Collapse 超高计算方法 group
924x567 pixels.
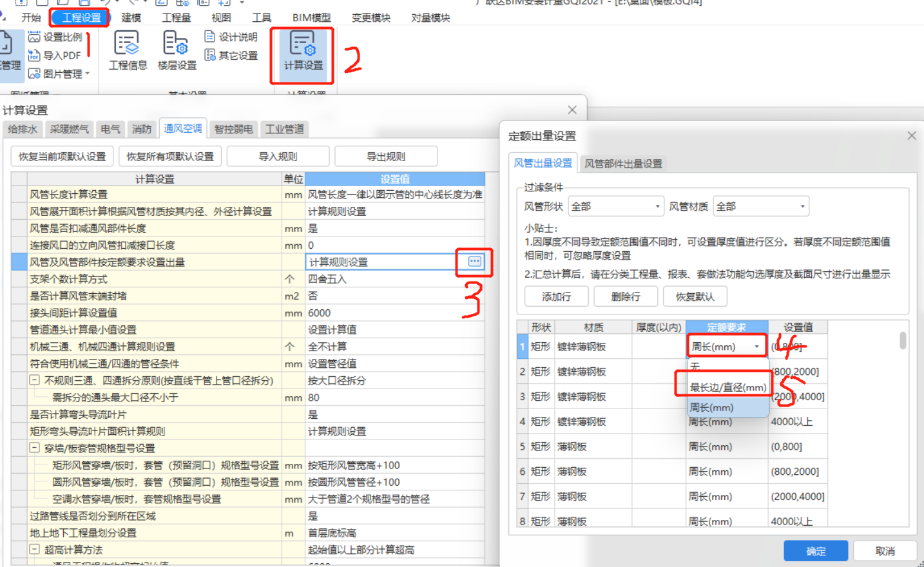tap(35, 550)
